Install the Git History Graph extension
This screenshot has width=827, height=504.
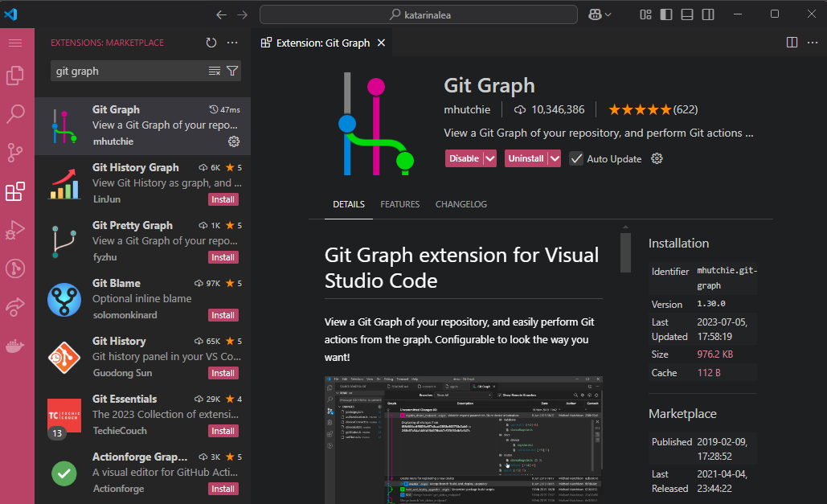(x=223, y=199)
